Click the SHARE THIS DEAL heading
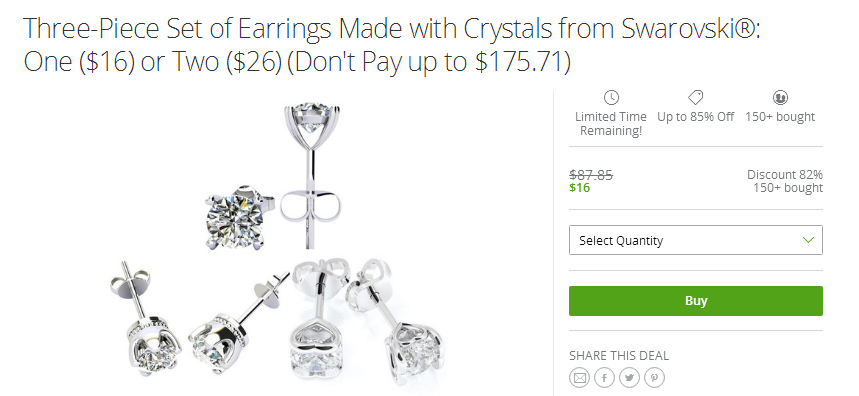859x396 pixels. tap(619, 355)
